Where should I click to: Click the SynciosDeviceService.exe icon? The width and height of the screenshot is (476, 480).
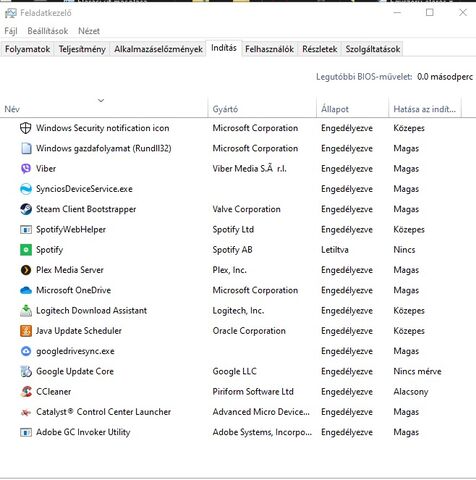point(26,189)
